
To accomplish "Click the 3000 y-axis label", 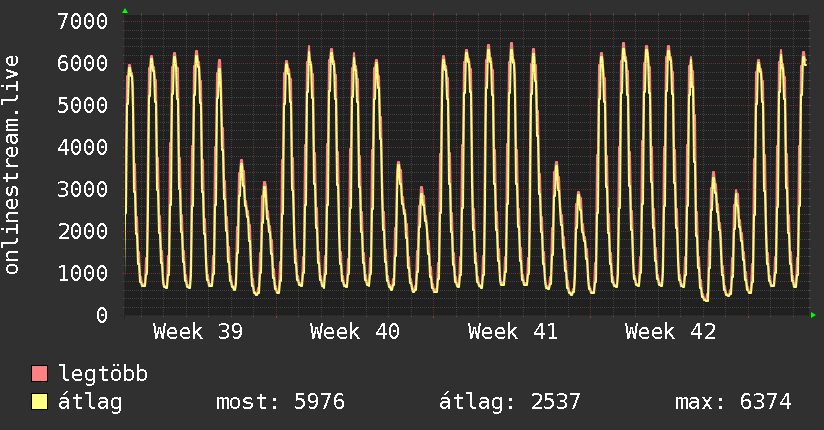I will click(83, 189).
